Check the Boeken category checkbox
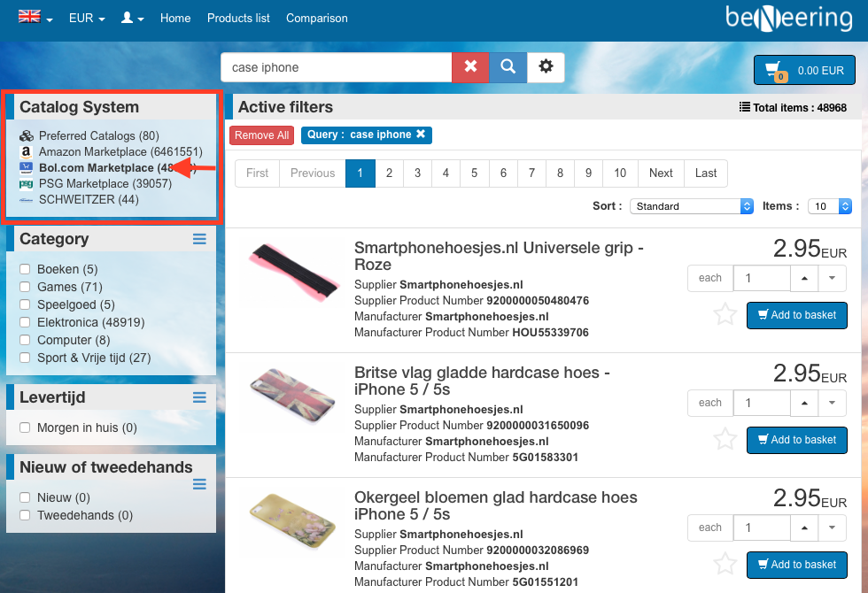 click(x=25, y=269)
